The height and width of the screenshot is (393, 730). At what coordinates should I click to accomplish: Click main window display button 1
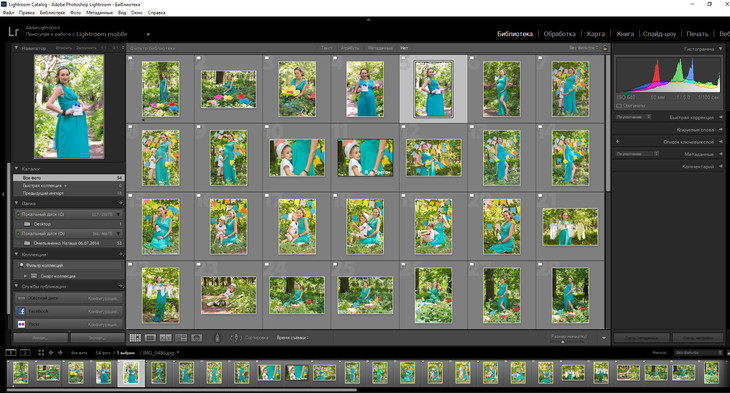tap(11, 352)
